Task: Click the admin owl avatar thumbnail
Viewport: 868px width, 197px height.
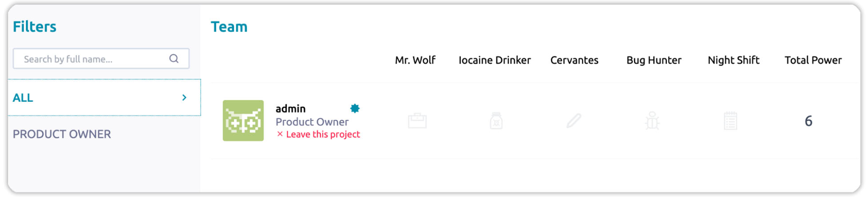Action: (243, 121)
